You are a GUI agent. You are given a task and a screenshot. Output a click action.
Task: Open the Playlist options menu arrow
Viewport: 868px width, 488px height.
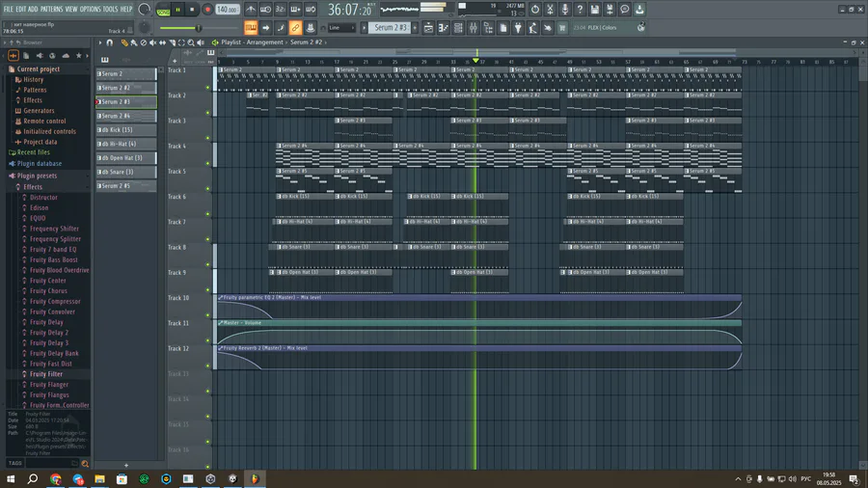pyautogui.click(x=100, y=42)
